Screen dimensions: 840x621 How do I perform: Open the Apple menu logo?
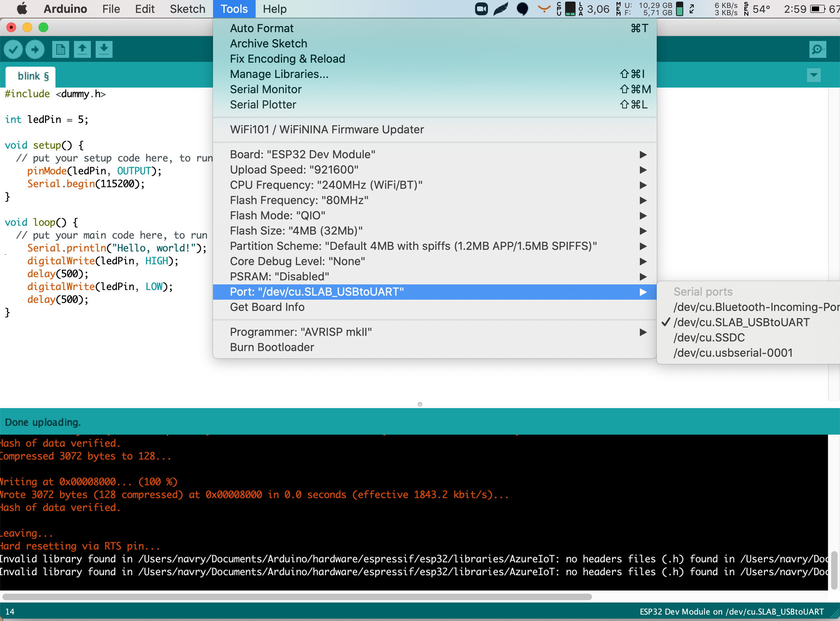tap(22, 9)
